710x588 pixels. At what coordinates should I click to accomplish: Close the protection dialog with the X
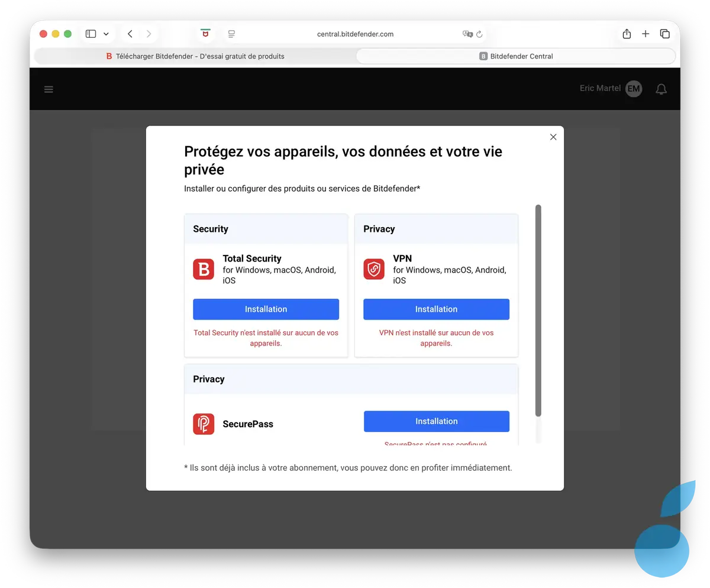[553, 137]
